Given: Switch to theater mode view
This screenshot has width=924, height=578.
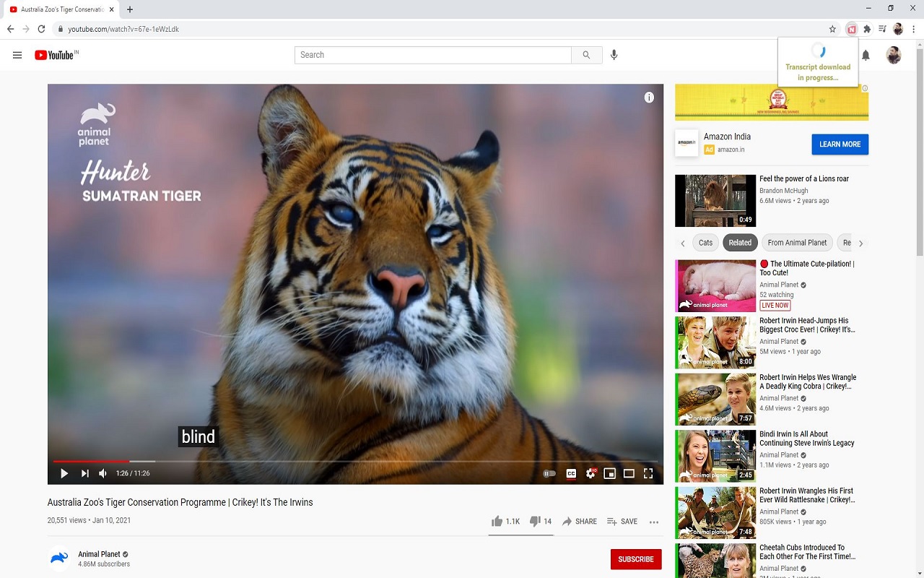Looking at the screenshot, I should [x=629, y=473].
